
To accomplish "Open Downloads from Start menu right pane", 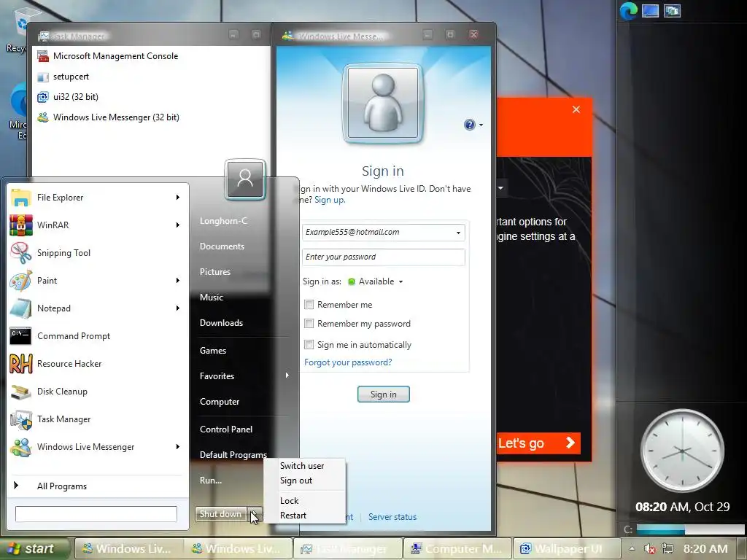I will click(221, 323).
